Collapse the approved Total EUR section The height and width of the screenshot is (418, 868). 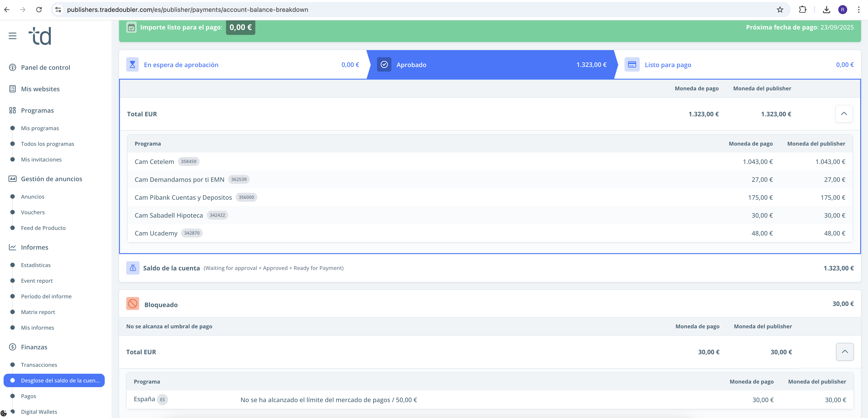coord(844,114)
